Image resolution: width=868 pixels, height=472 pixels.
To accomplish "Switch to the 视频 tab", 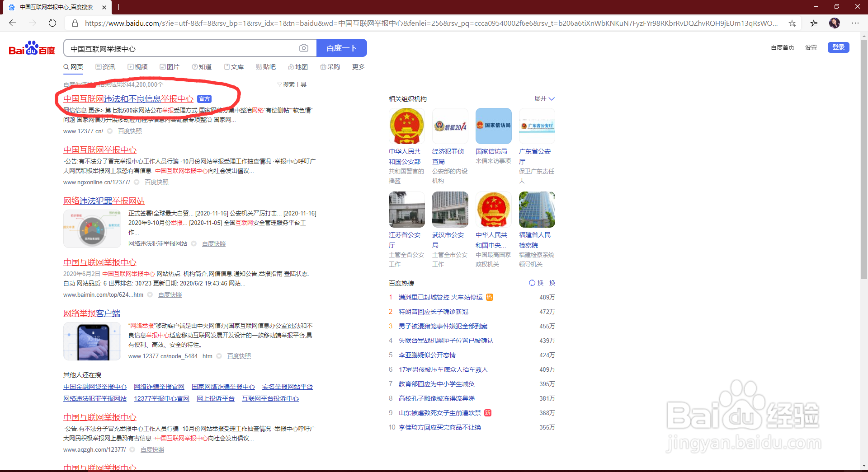I will coord(137,67).
